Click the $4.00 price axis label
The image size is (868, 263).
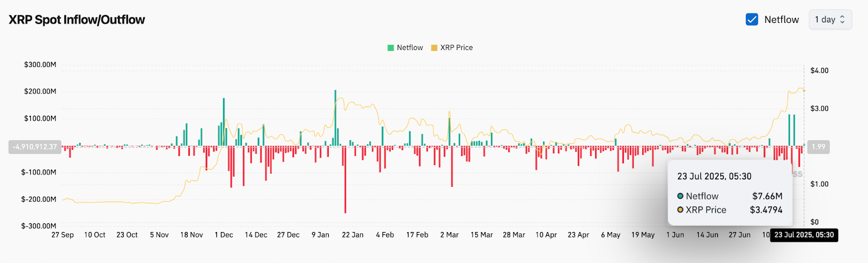[x=819, y=71]
